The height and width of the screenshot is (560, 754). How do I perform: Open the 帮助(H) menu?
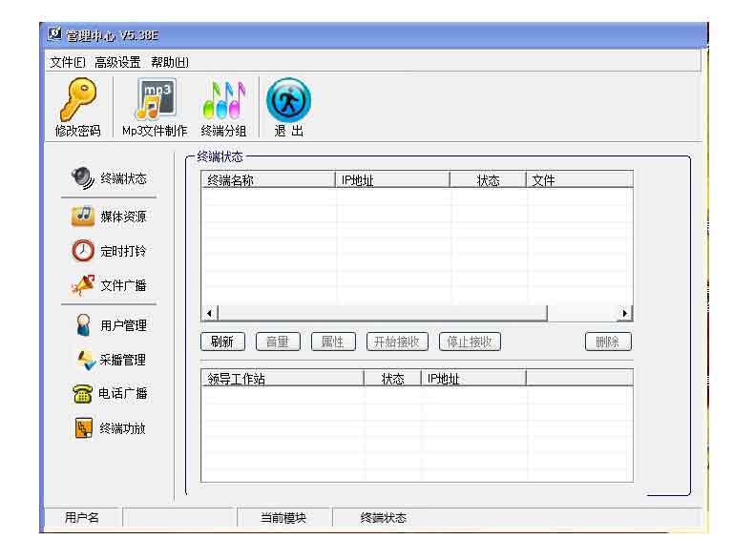[x=170, y=62]
